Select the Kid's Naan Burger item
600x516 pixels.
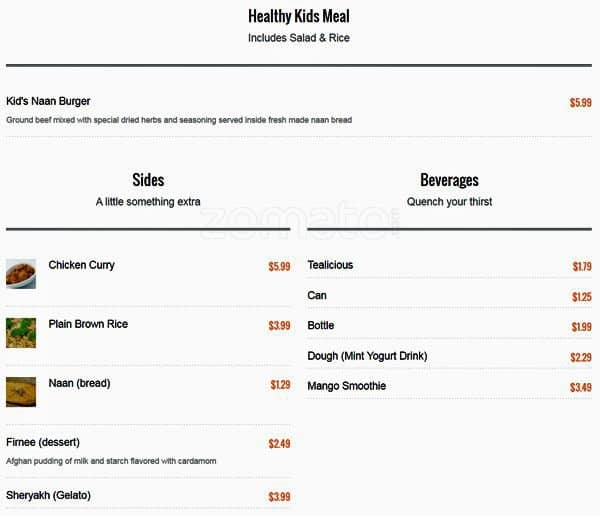click(x=48, y=101)
